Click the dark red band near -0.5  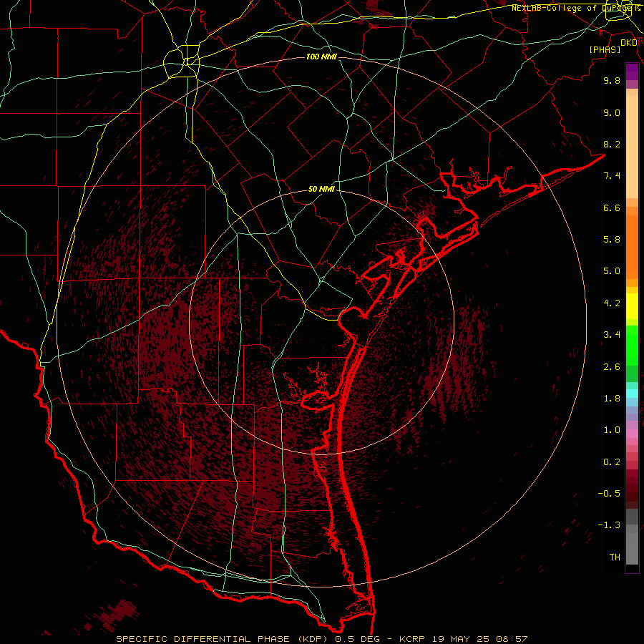coord(632,493)
